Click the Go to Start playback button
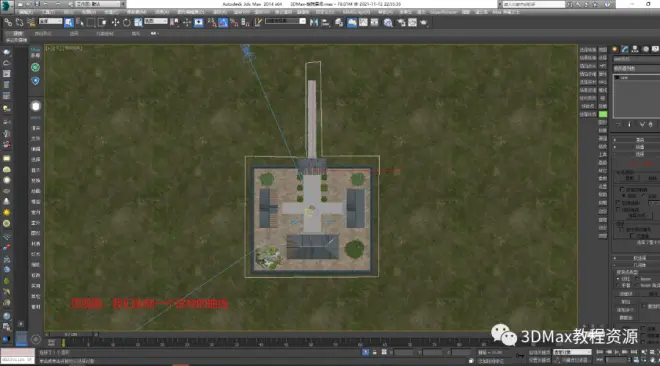Viewport: 660px width, 366px height. point(600,352)
